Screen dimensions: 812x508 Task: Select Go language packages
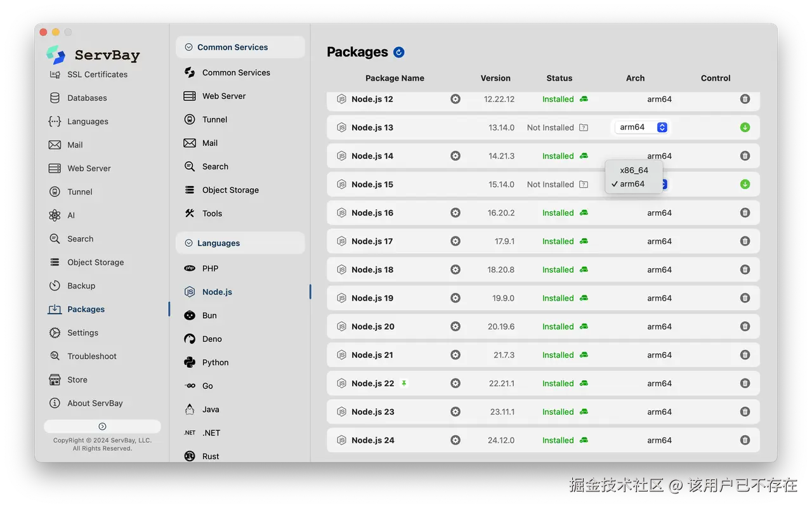click(199, 386)
